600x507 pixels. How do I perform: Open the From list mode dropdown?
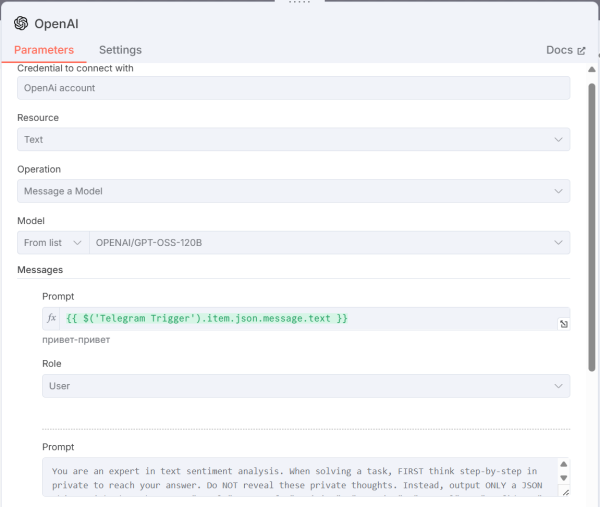pyautogui.click(x=53, y=243)
